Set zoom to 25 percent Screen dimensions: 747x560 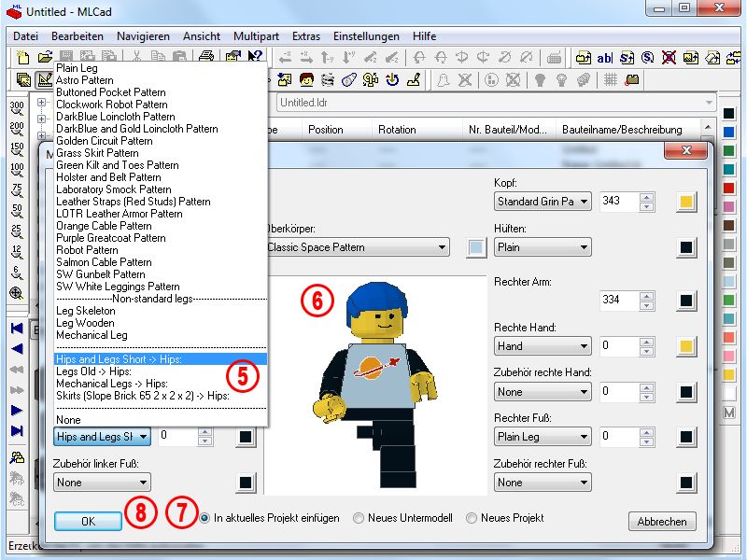[x=17, y=231]
